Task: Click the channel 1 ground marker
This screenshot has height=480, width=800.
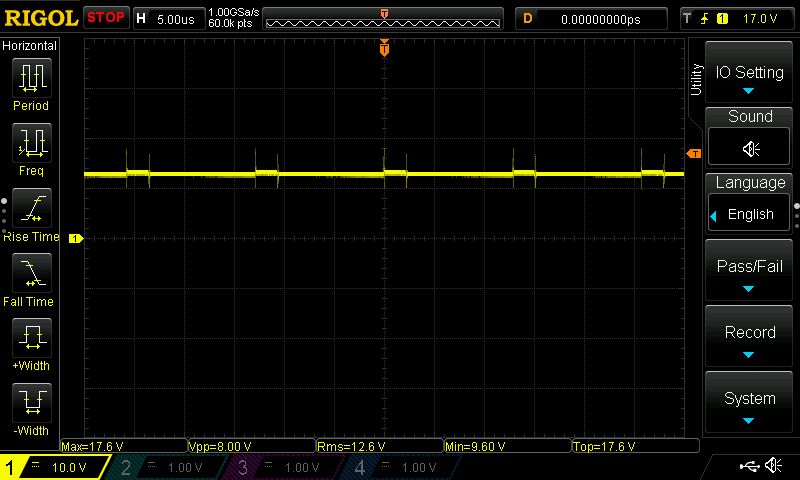Action: click(x=76, y=238)
